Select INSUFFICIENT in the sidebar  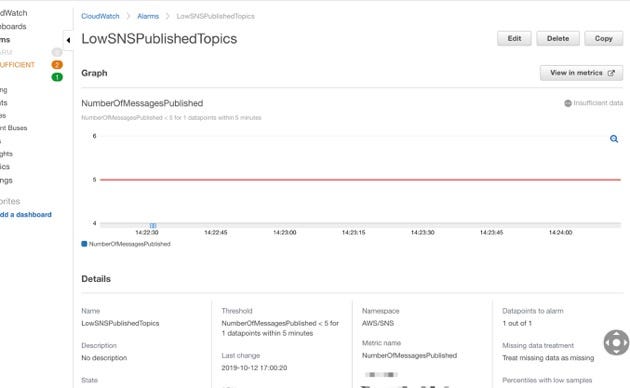click(17, 65)
